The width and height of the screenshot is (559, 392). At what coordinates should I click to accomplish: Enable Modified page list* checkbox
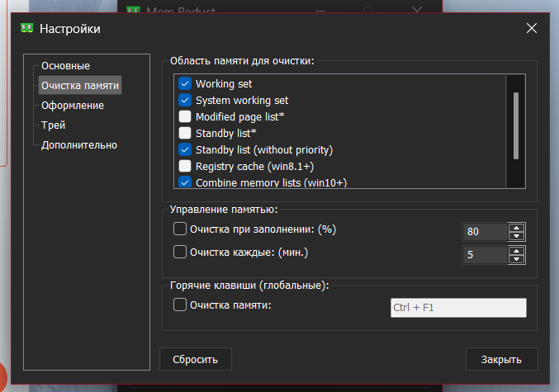pyautogui.click(x=185, y=117)
